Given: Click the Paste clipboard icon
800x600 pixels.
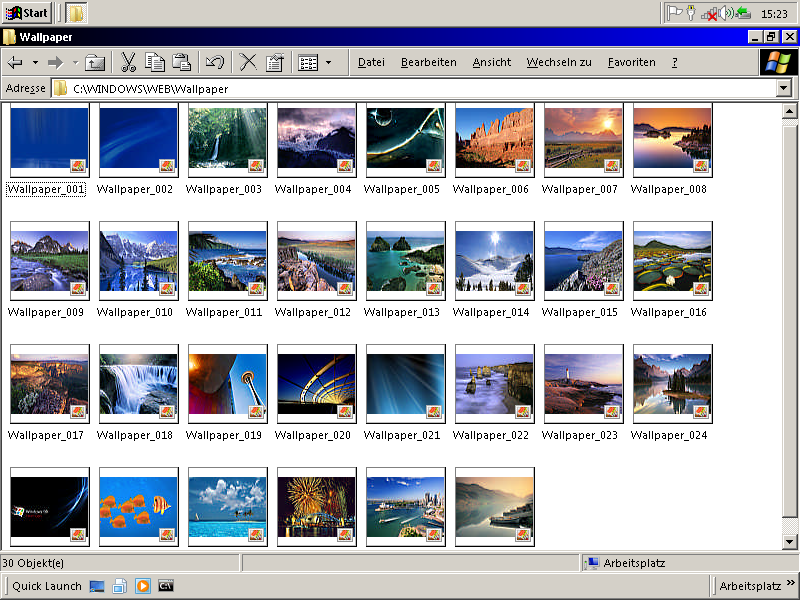Looking at the screenshot, I should coord(181,62).
